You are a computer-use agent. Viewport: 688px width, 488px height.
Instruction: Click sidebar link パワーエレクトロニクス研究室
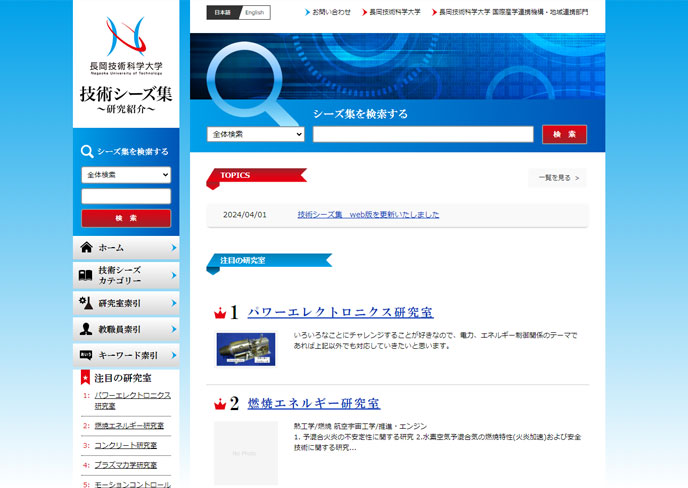133,400
